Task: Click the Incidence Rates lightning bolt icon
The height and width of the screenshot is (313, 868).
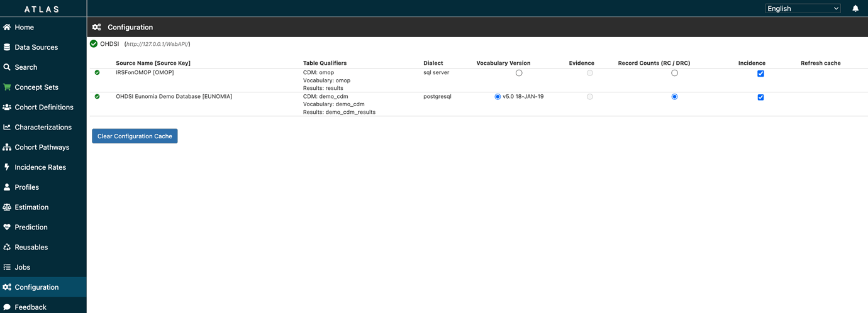Action: click(x=7, y=167)
